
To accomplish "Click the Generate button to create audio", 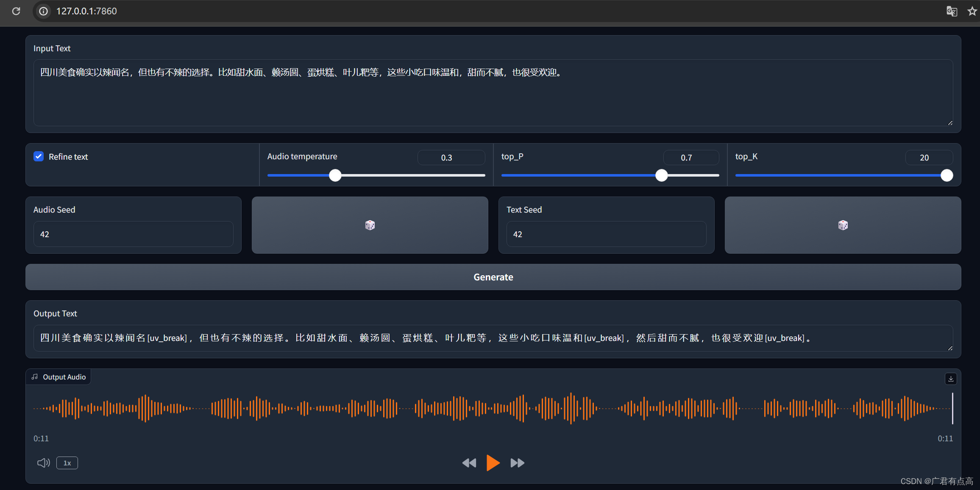I will (493, 277).
